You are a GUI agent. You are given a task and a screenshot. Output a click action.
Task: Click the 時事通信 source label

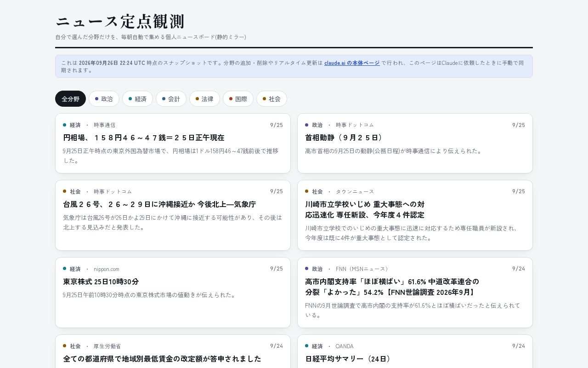[105, 125]
